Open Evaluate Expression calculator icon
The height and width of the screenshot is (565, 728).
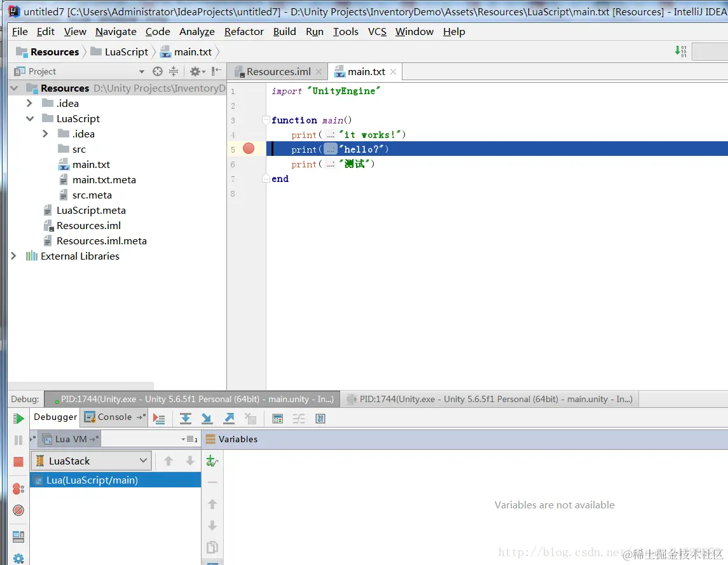pos(278,419)
